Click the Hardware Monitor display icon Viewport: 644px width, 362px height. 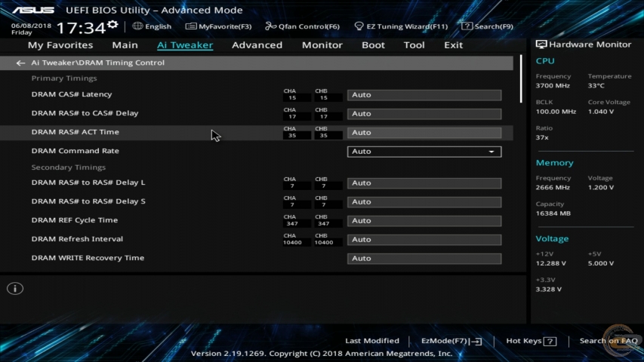[541, 44]
